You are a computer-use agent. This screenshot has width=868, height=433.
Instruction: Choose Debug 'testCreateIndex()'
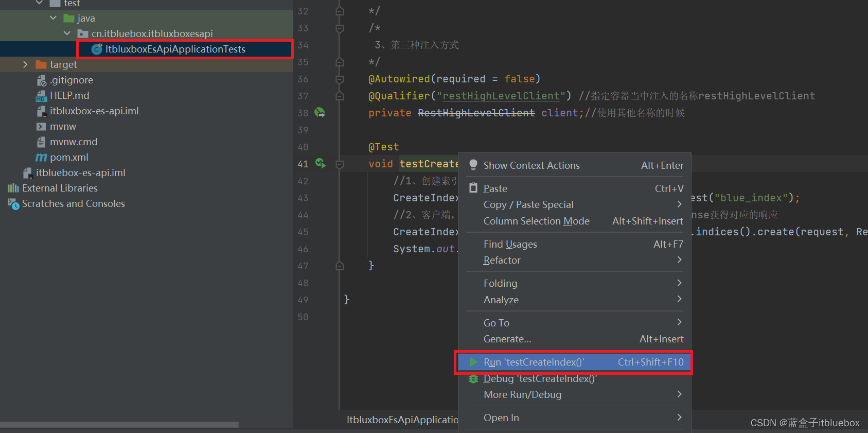coord(575,378)
